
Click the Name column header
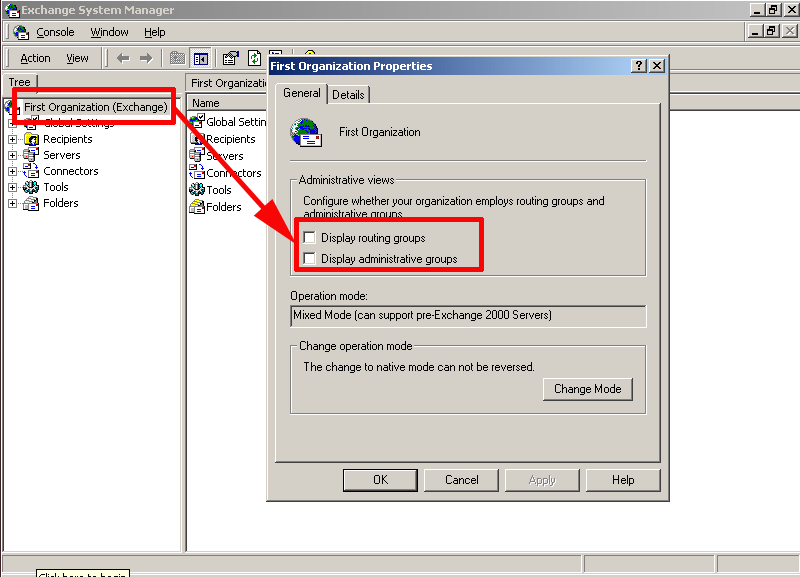point(227,103)
